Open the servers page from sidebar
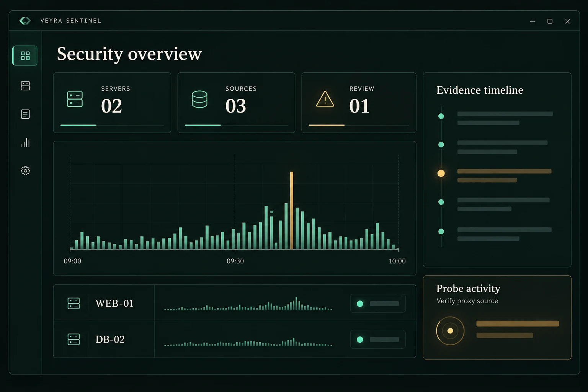Image resolution: width=588 pixels, height=392 pixels. coord(25,86)
